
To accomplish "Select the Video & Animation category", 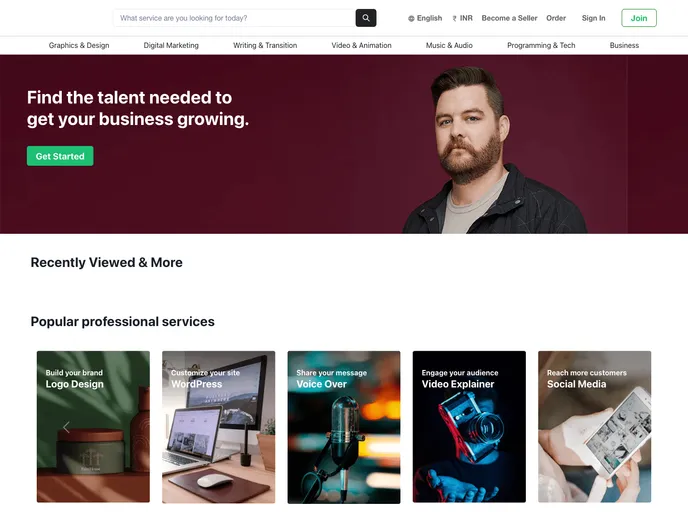I will [361, 45].
